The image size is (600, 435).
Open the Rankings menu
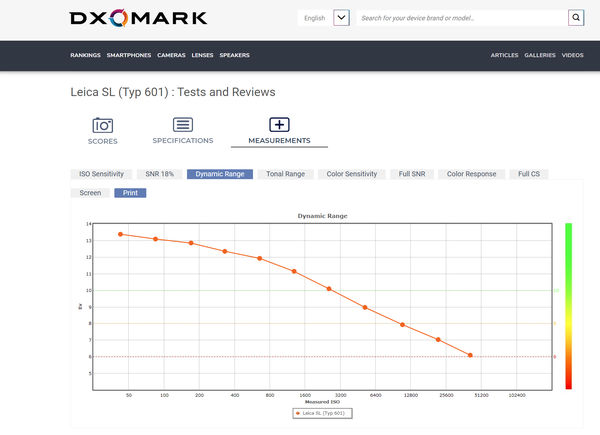click(x=85, y=55)
